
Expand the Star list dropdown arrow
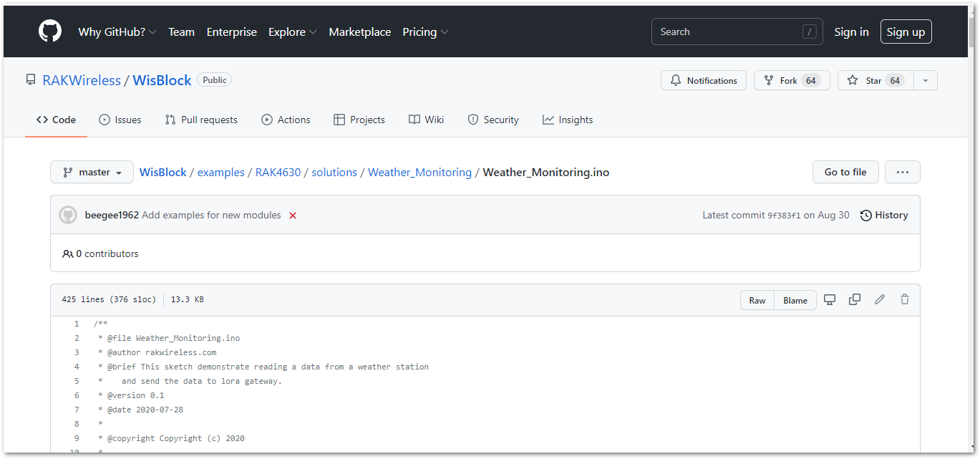[x=926, y=80]
